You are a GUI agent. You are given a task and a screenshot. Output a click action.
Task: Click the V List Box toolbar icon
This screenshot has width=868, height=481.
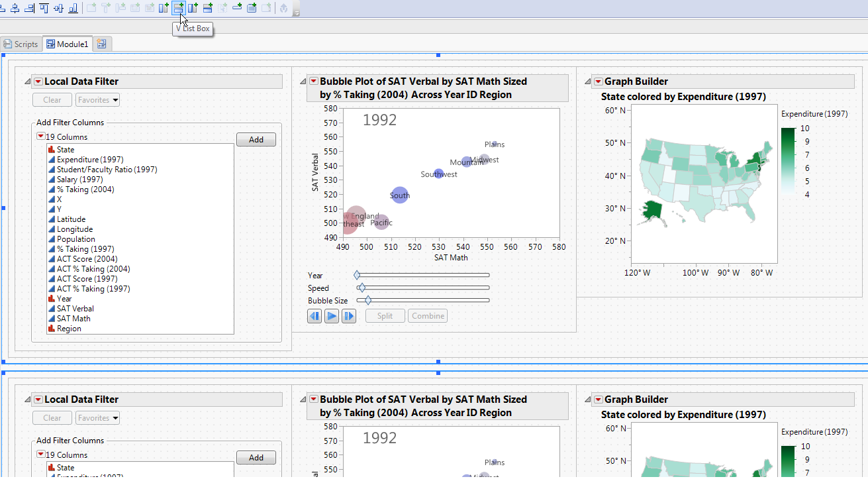178,8
